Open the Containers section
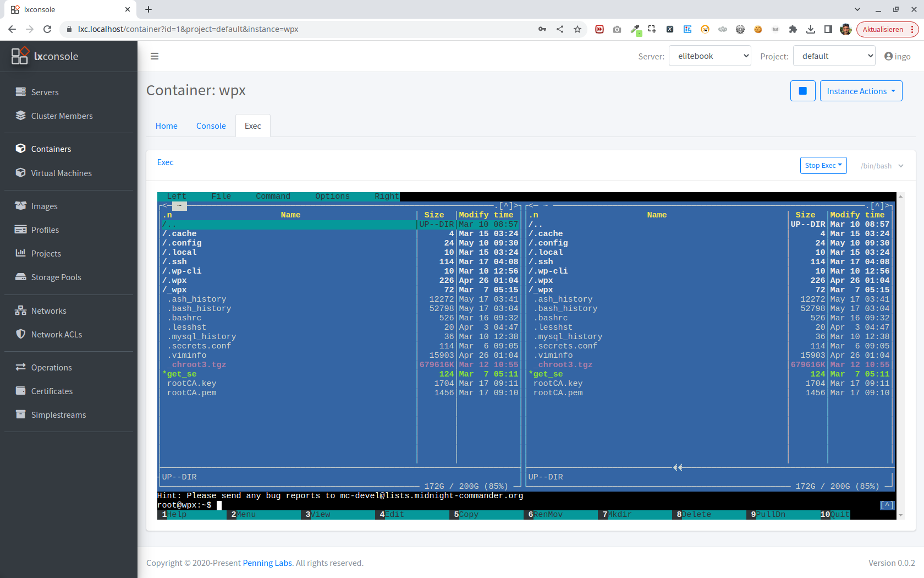The image size is (924, 578). [x=51, y=149]
